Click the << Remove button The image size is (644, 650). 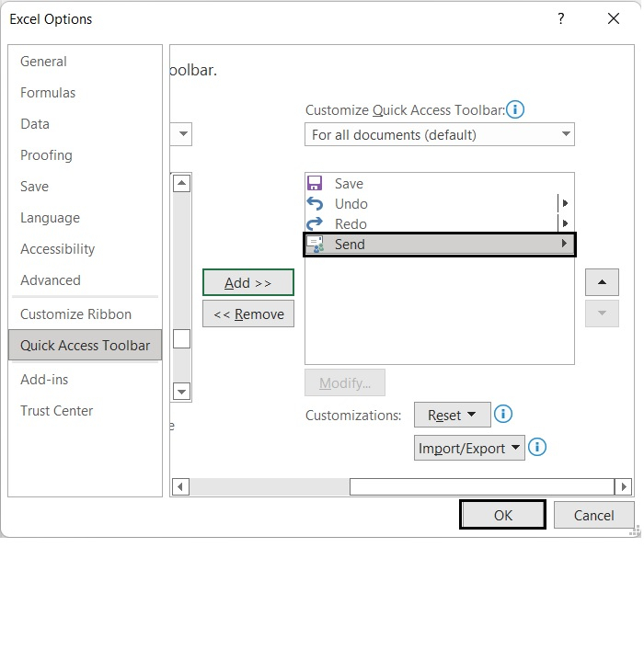(248, 314)
